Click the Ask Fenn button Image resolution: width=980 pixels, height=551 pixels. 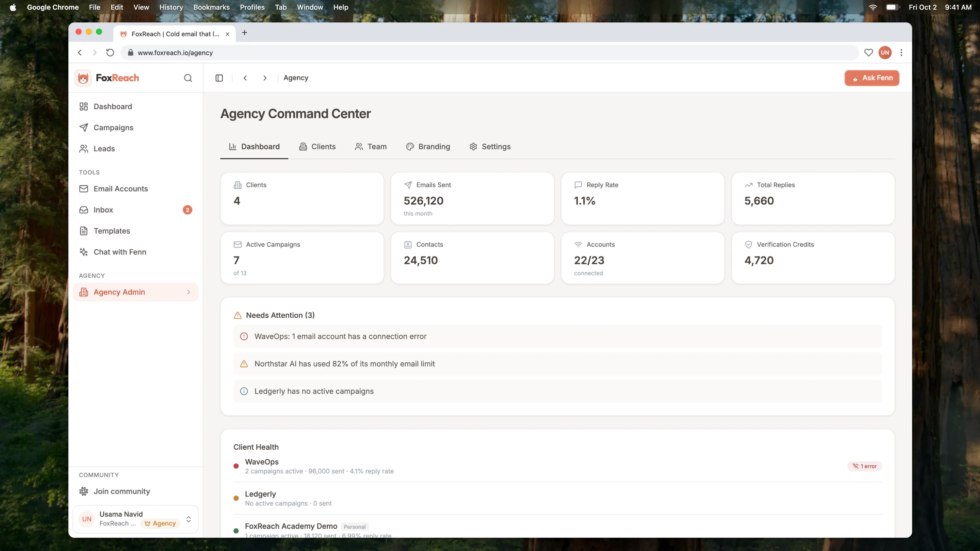coord(872,78)
